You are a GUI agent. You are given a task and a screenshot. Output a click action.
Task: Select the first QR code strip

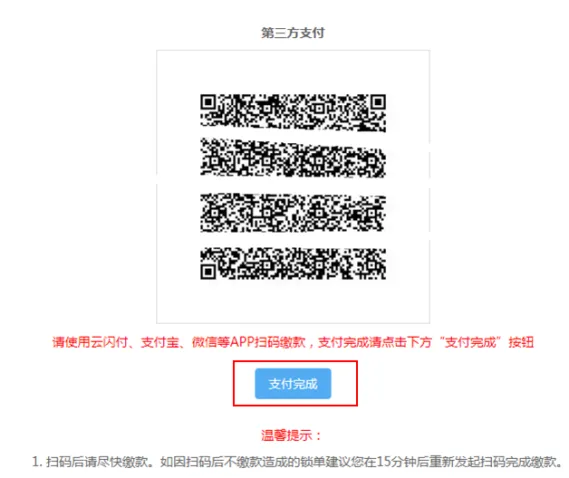[x=293, y=113]
